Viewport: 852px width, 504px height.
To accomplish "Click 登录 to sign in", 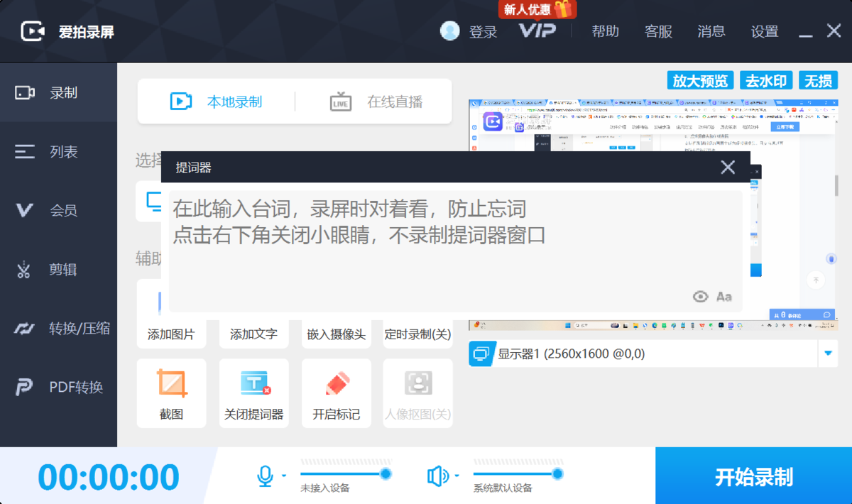I will tap(483, 31).
